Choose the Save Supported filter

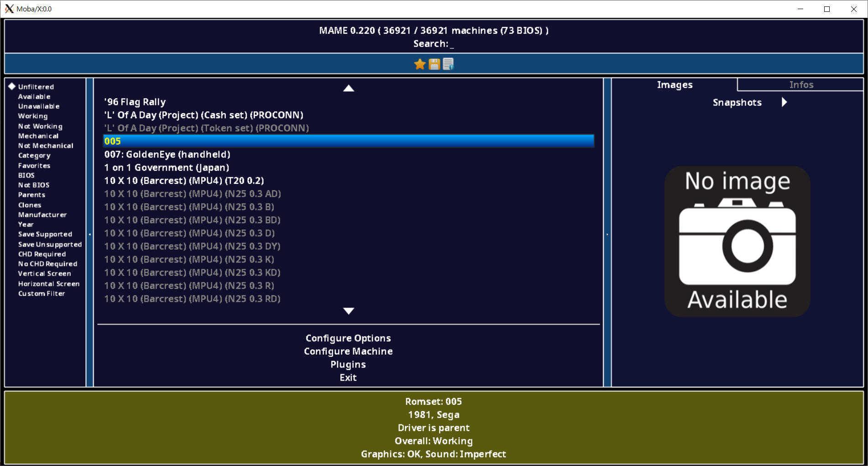click(45, 234)
